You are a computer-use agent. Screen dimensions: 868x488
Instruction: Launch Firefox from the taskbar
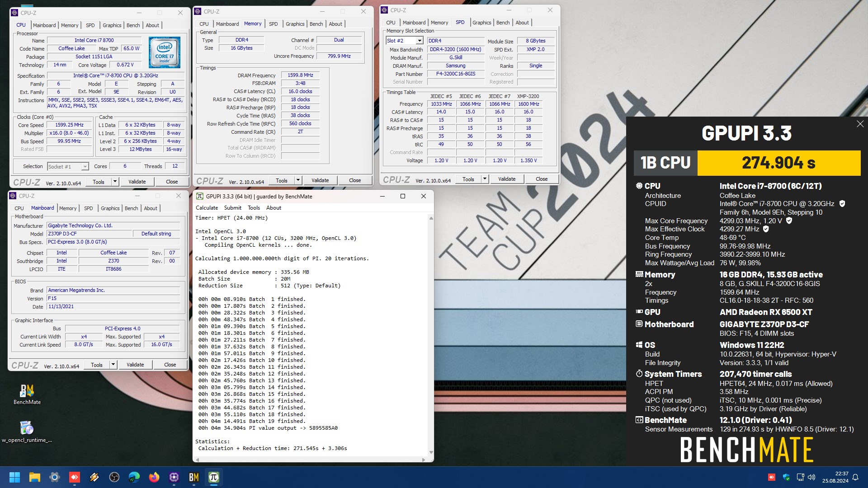pos(154,477)
